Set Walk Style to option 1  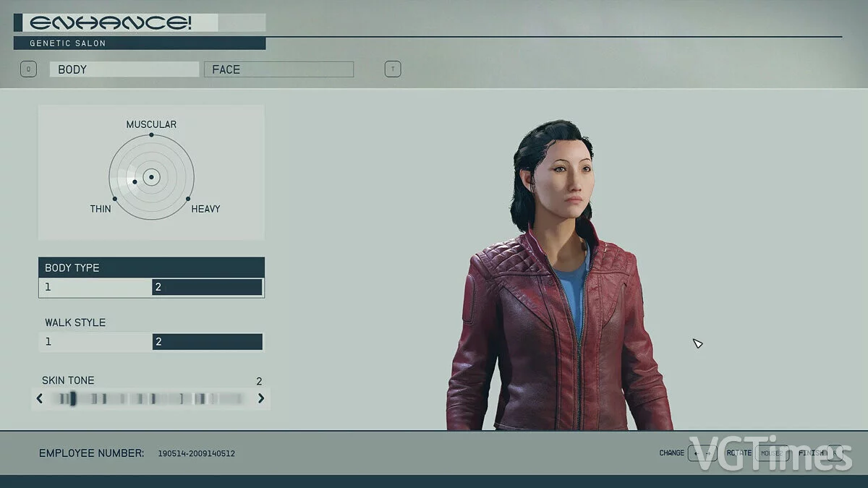coord(95,342)
